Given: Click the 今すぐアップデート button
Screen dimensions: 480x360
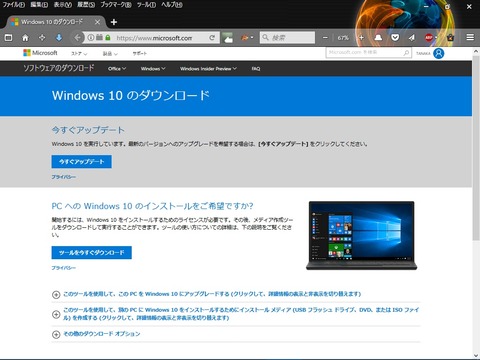Looking at the screenshot, I should coord(82,162).
